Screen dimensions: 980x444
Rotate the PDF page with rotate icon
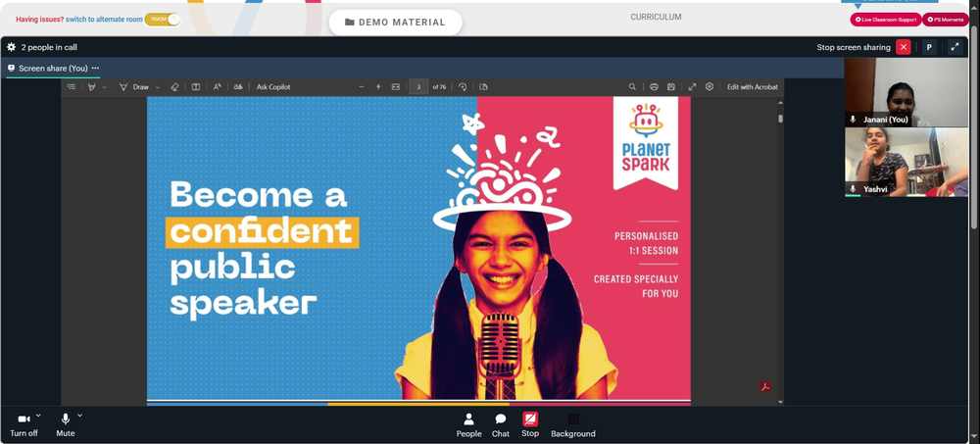(463, 87)
